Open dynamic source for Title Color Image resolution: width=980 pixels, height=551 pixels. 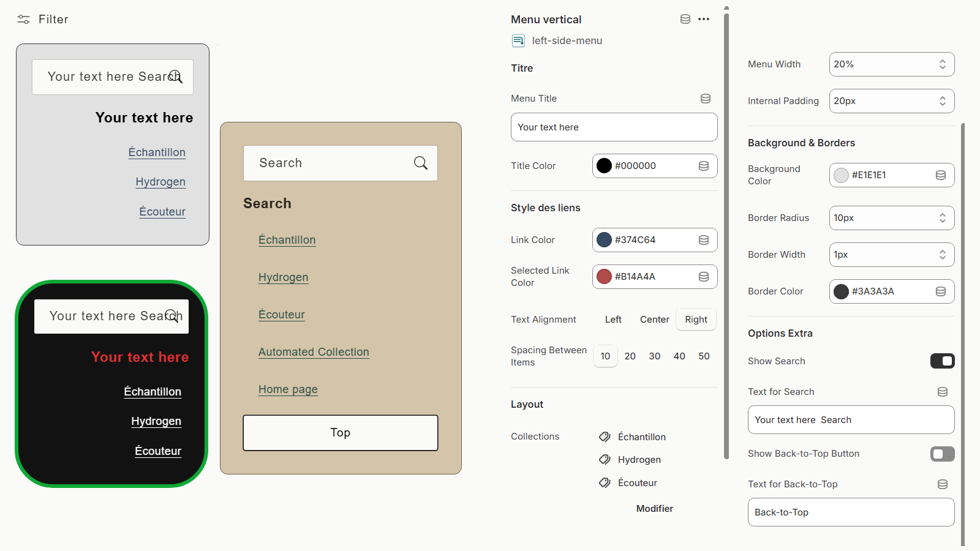pos(703,166)
